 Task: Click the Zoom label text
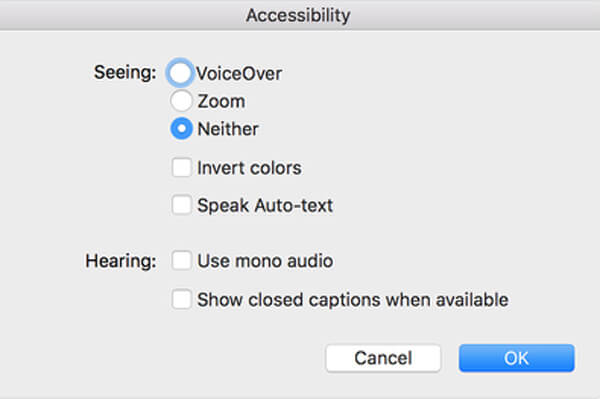click(x=221, y=101)
